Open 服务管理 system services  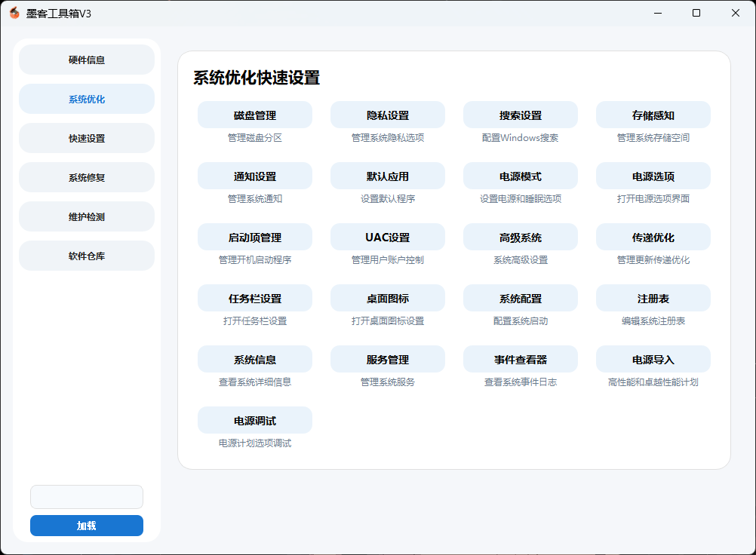(x=388, y=360)
